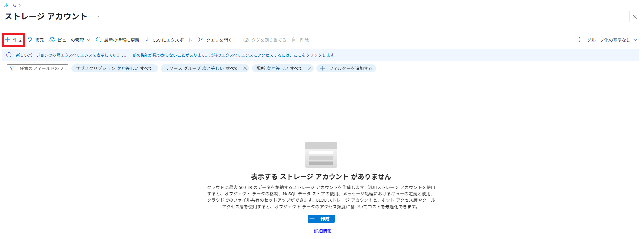
Task: Click フィルターを追加する button
Action: click(x=346, y=68)
